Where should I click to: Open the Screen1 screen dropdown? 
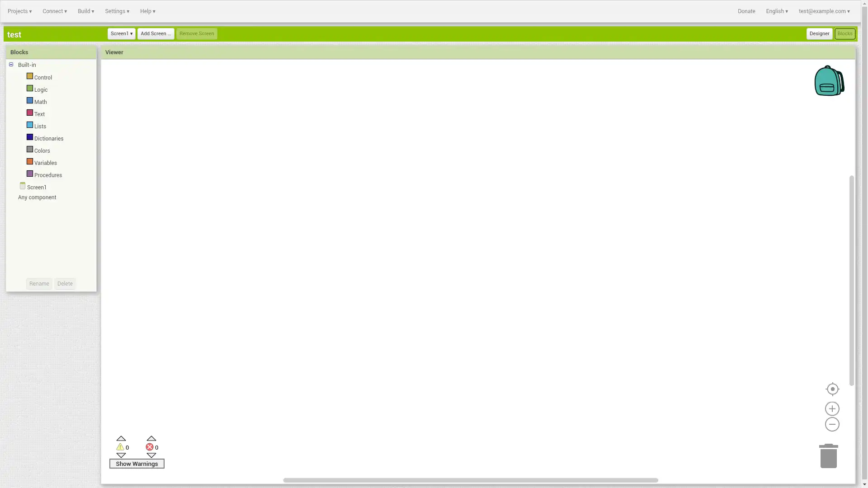pyautogui.click(x=121, y=33)
